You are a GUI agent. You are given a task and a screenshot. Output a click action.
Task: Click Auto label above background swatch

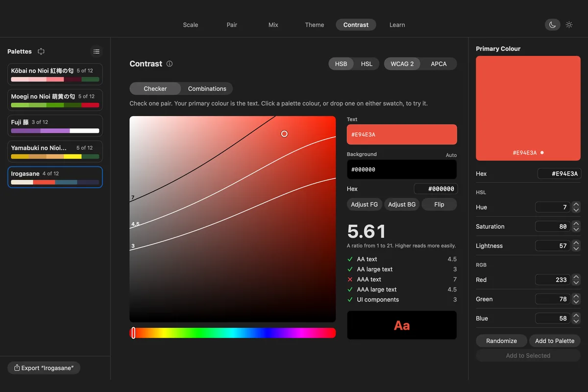[x=451, y=155]
